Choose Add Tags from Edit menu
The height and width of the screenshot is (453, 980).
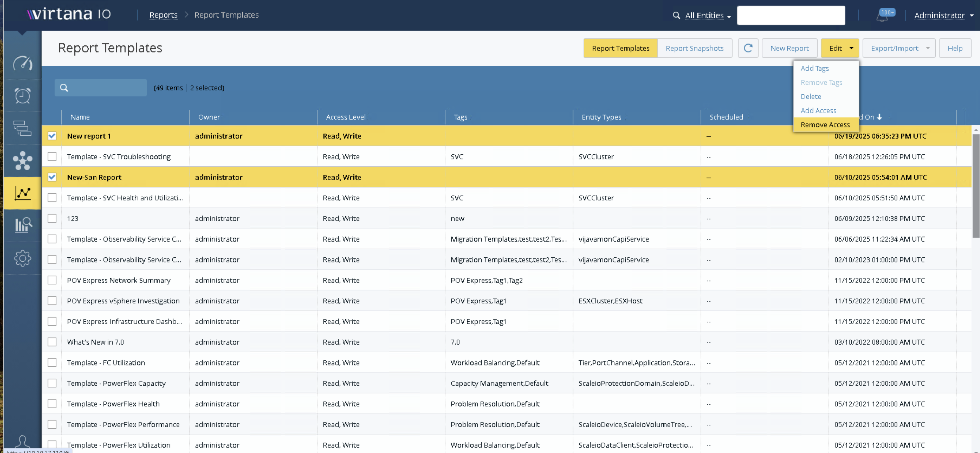pyautogui.click(x=815, y=68)
